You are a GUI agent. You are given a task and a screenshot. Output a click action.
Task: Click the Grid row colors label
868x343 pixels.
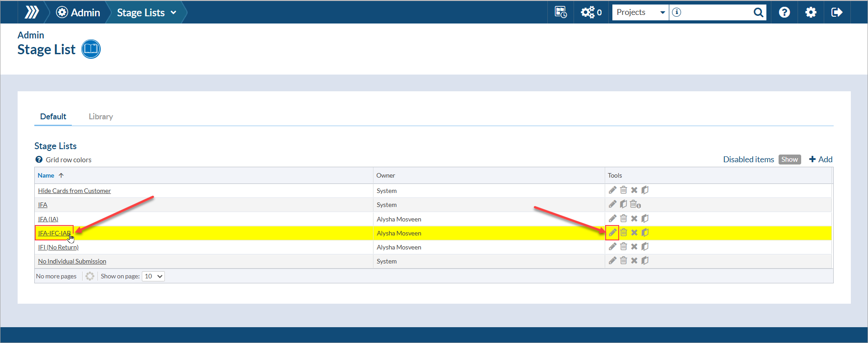tap(69, 160)
